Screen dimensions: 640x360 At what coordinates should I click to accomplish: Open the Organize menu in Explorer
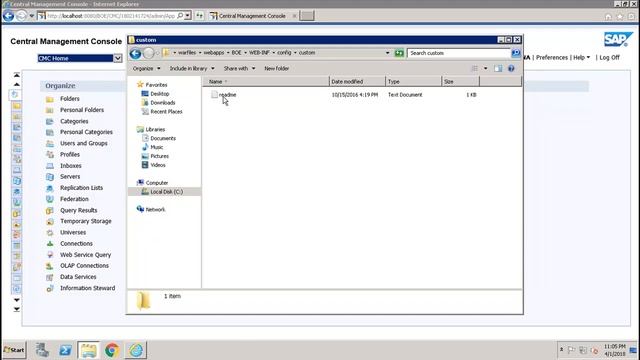pos(147,69)
